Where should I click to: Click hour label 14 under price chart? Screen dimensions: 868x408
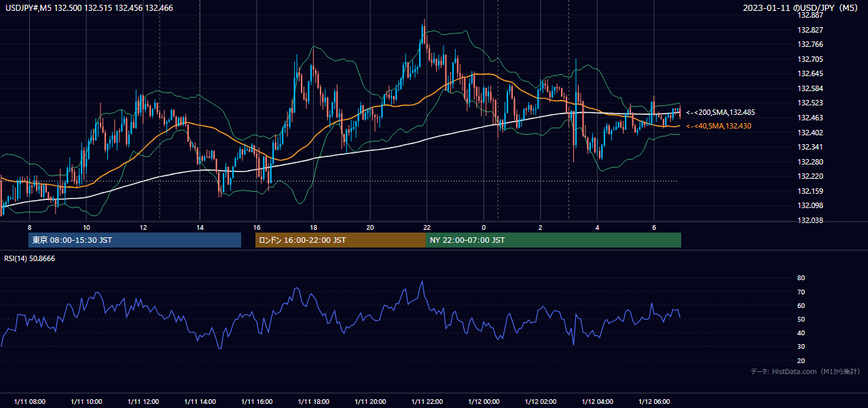[200, 227]
